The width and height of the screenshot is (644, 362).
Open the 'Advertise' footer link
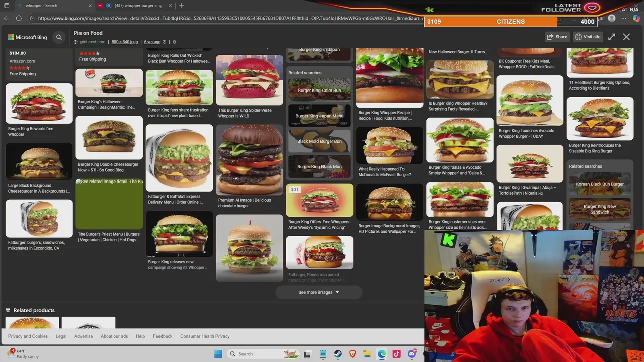tap(84, 336)
